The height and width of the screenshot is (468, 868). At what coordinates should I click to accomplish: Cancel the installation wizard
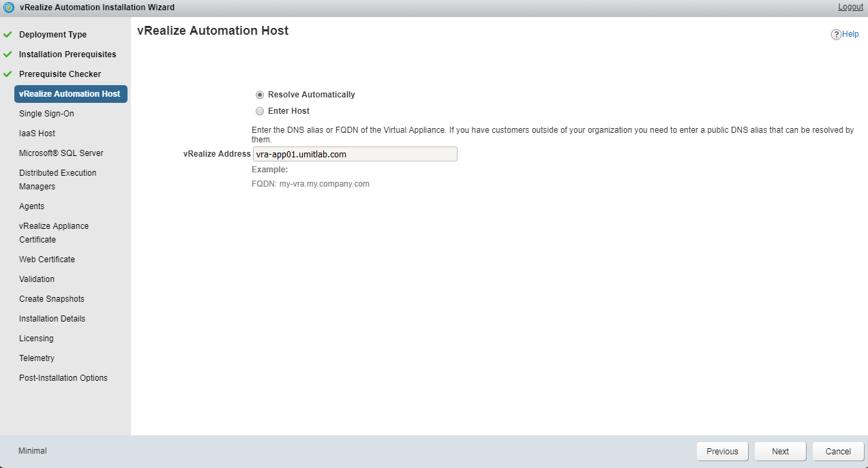point(838,451)
